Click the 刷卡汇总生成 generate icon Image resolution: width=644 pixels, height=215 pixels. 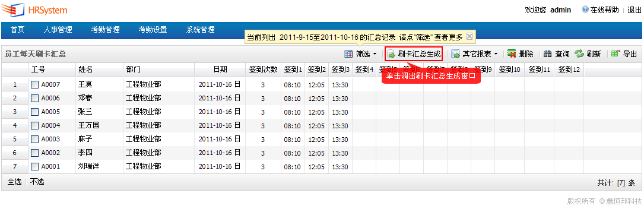tap(391, 54)
